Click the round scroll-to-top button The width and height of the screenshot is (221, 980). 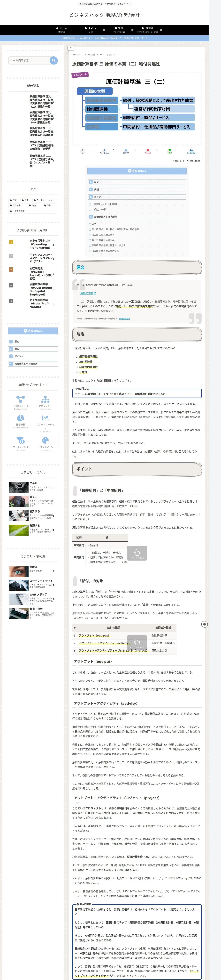pyautogui.click(x=204, y=624)
